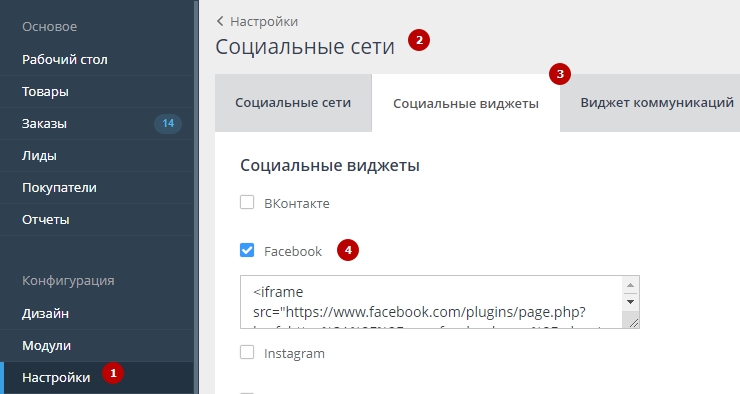Switch to Социальные сети tab
This screenshot has width=740, height=394.
[x=293, y=103]
